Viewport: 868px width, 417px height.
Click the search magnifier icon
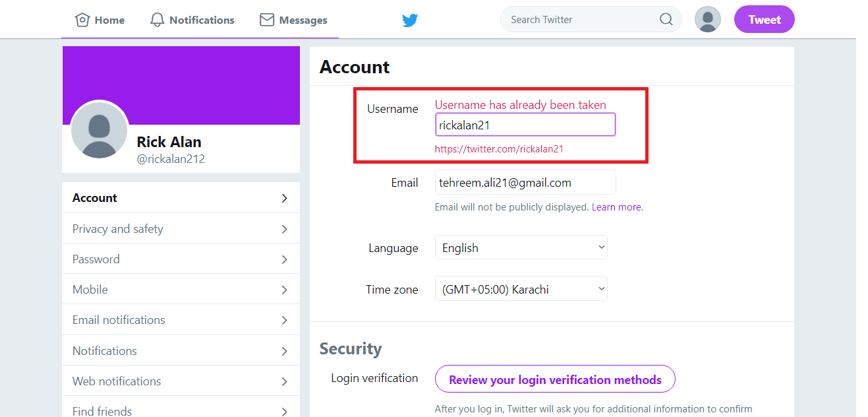666,19
